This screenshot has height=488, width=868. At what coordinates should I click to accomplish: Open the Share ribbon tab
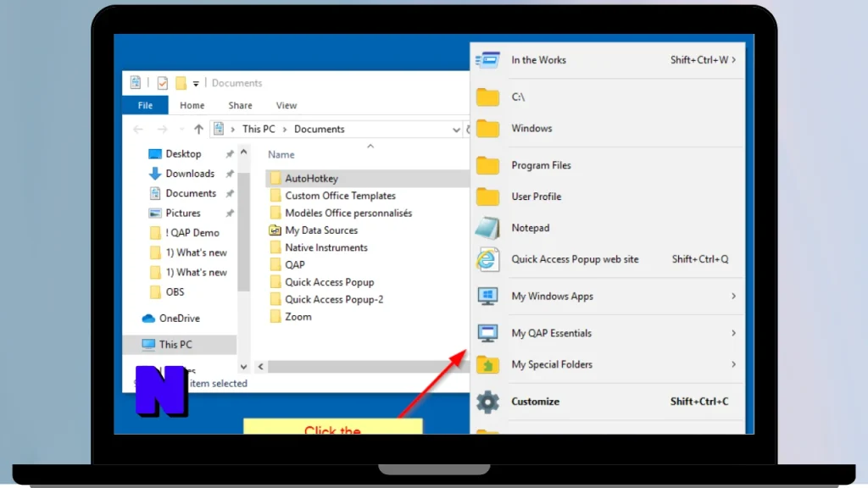click(x=240, y=105)
